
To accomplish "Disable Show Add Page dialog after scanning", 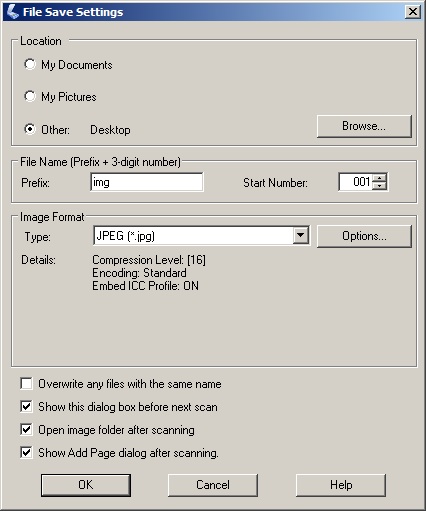I will 26,453.
